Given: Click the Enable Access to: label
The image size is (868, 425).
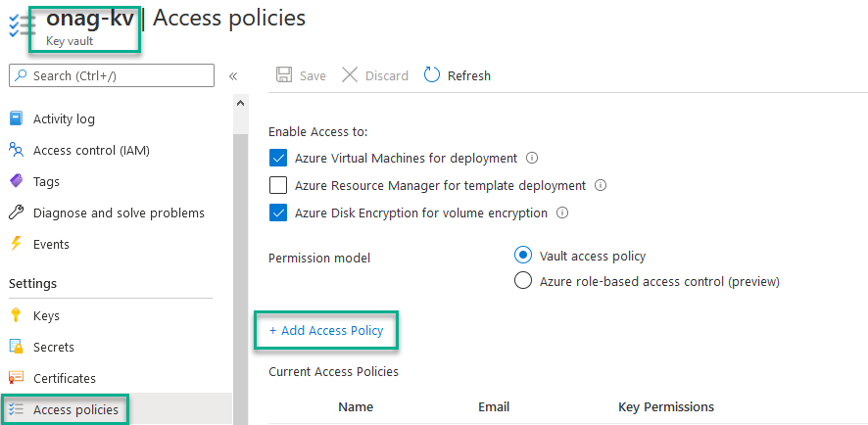Looking at the screenshot, I should pos(317,131).
